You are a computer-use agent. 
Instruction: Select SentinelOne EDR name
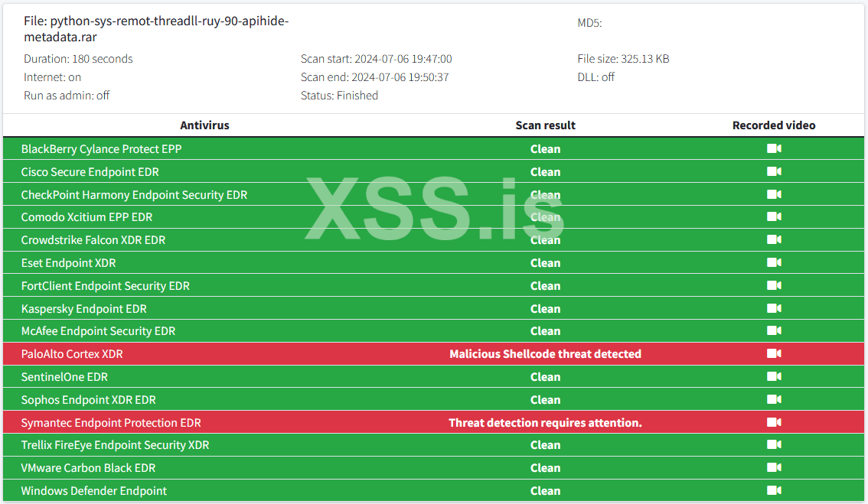click(64, 377)
